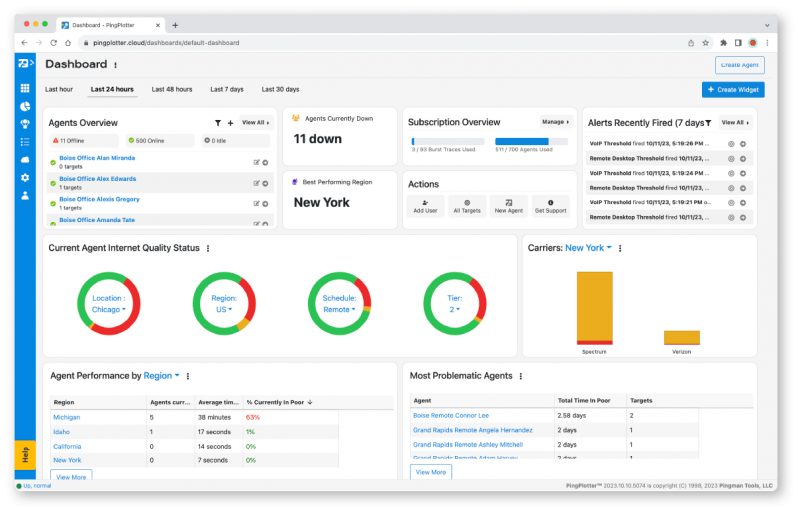Click the first VoIP Threshold alert's gear icon
Screen dimensions: 800x513
click(731, 144)
